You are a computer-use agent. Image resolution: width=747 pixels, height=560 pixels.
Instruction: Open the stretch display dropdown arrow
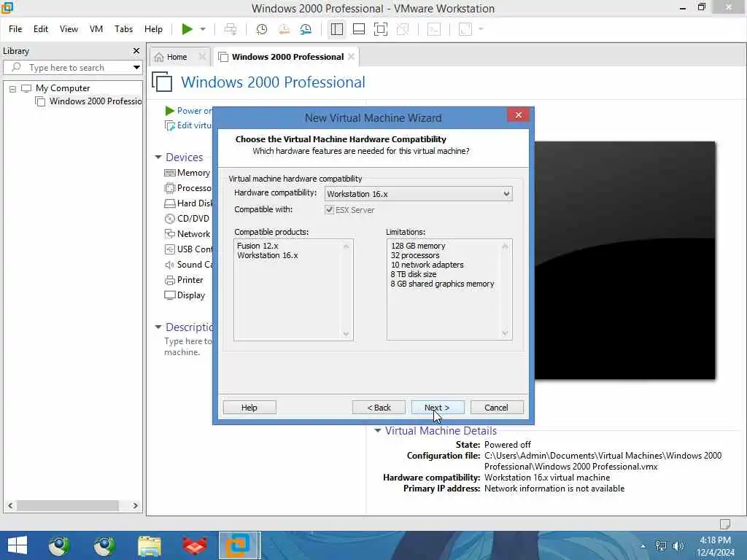[481, 29]
